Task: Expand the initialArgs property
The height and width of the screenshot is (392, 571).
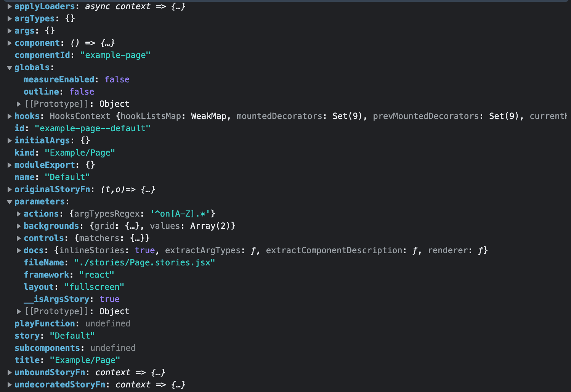Action: coord(10,140)
